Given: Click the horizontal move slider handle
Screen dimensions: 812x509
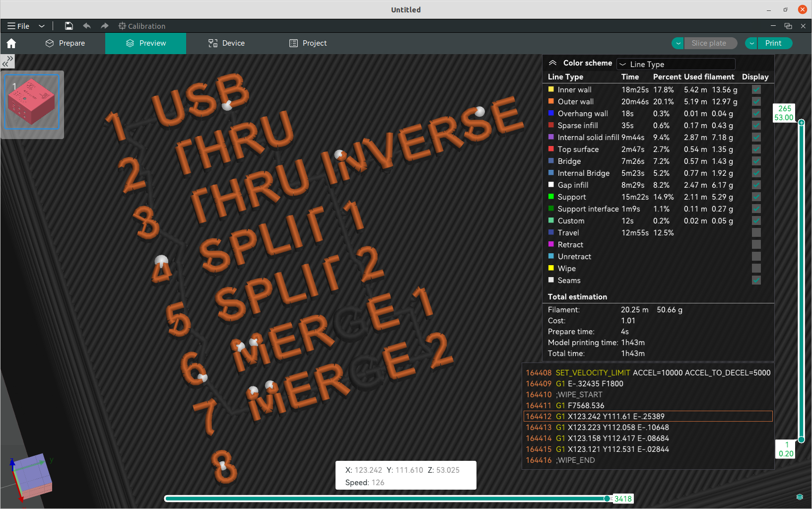Looking at the screenshot, I should [607, 499].
